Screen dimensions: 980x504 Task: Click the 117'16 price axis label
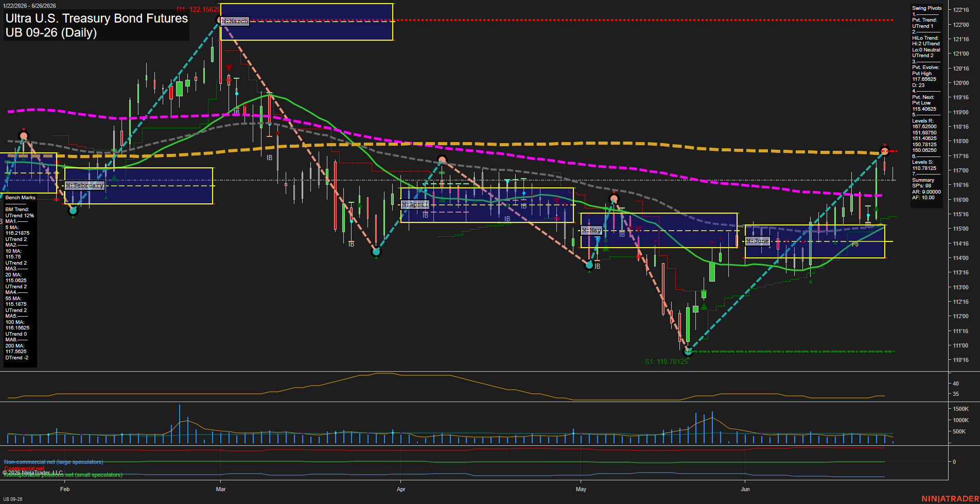pyautogui.click(x=961, y=156)
